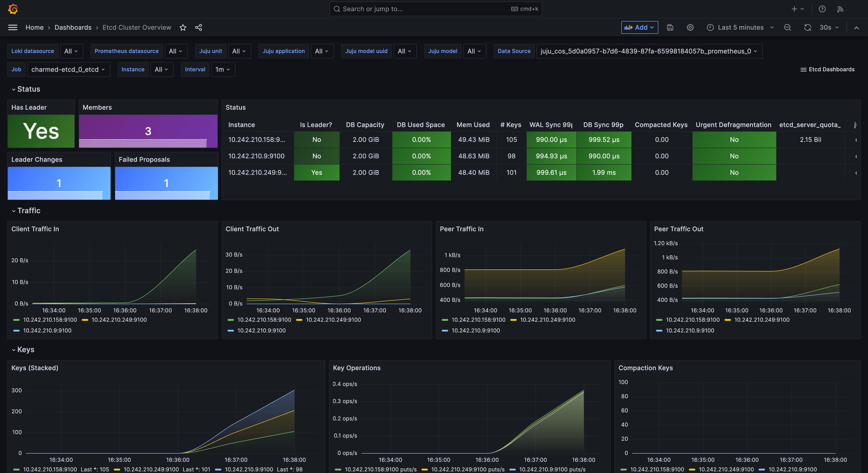Collapse the Status row section
868x473 pixels.
pyautogui.click(x=26, y=89)
